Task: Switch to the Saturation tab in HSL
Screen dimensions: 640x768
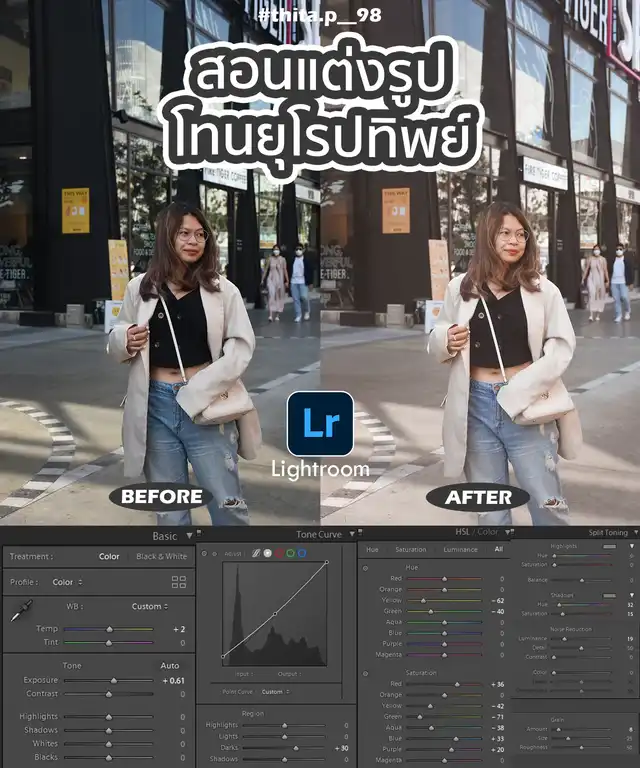Action: [x=410, y=549]
